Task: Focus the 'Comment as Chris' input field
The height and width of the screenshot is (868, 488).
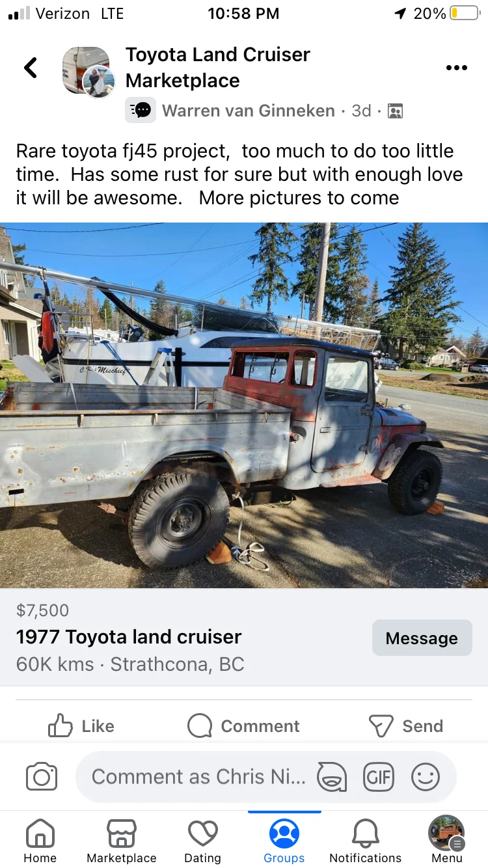Action: (198, 777)
